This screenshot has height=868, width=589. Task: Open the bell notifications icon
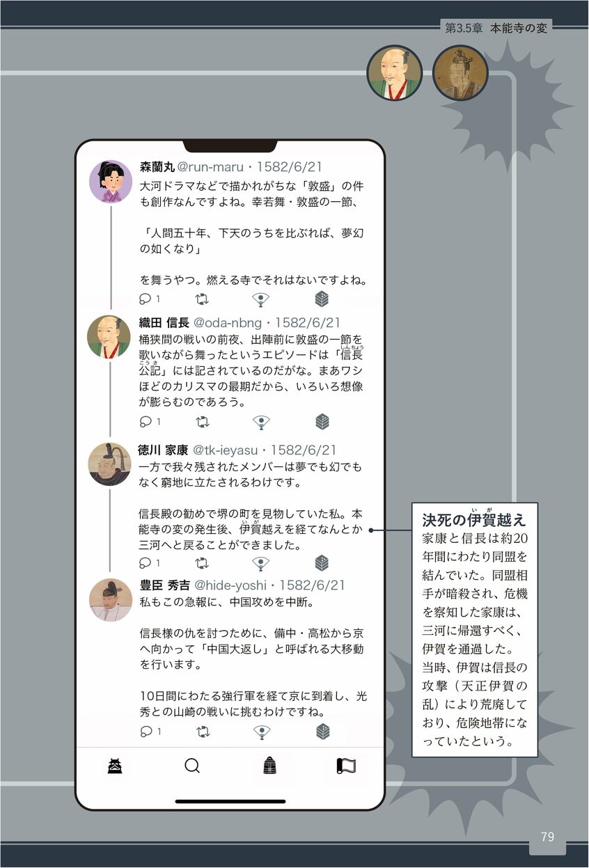269,766
